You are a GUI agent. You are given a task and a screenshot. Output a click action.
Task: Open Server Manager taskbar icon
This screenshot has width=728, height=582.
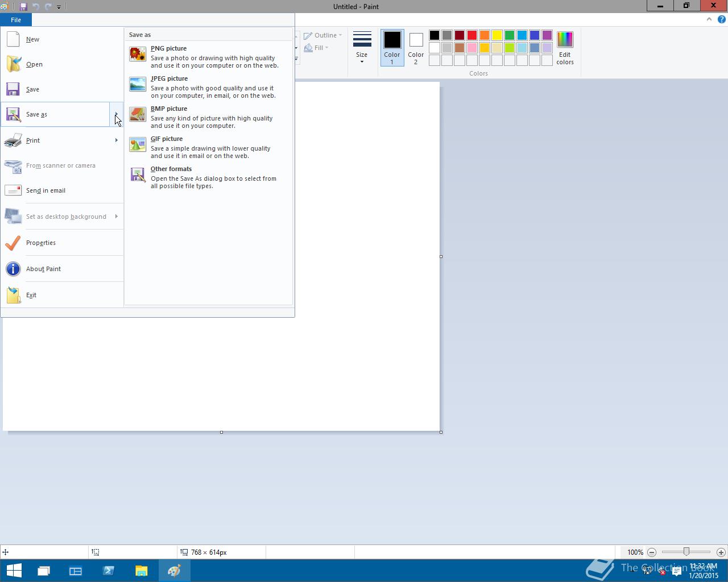click(75, 571)
